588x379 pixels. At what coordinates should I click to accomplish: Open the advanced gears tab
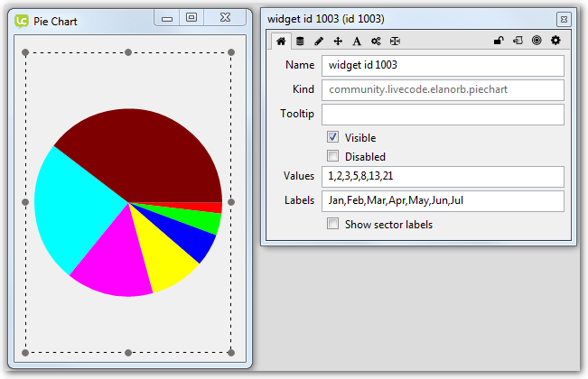pyautogui.click(x=376, y=41)
